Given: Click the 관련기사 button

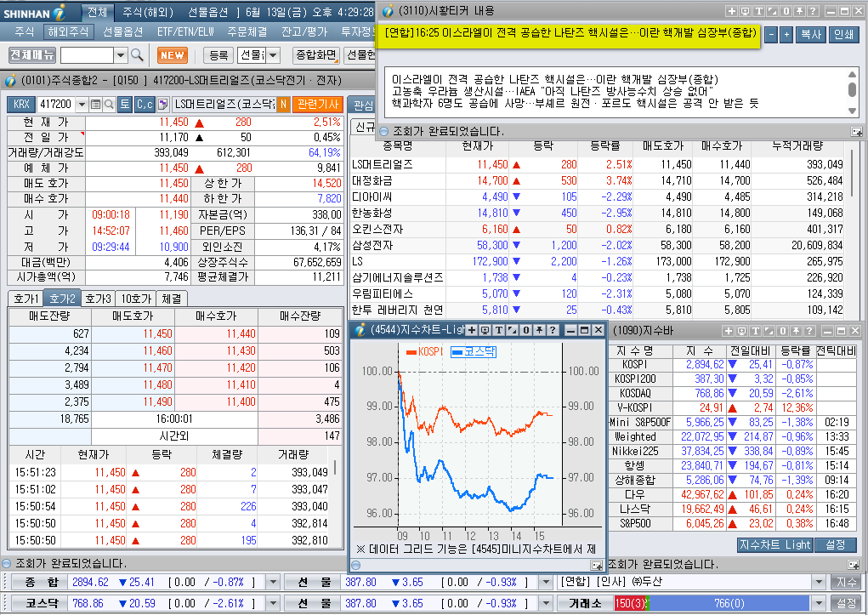Looking at the screenshot, I should coord(318,104).
